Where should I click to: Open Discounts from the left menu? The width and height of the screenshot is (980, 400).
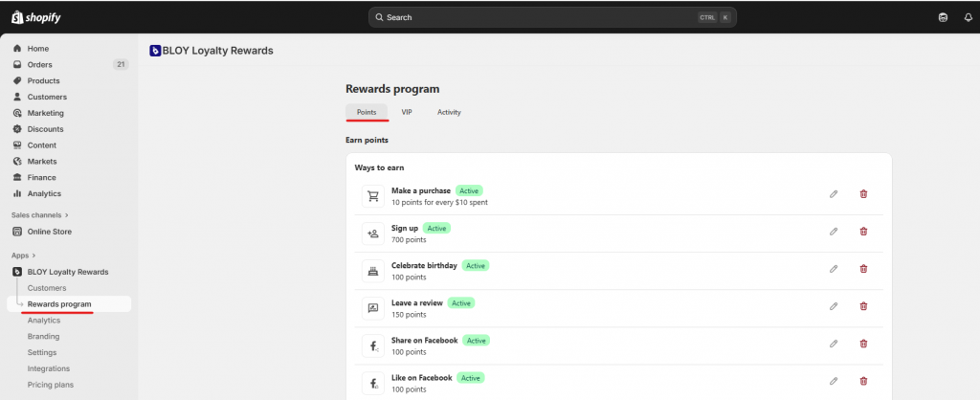click(45, 129)
